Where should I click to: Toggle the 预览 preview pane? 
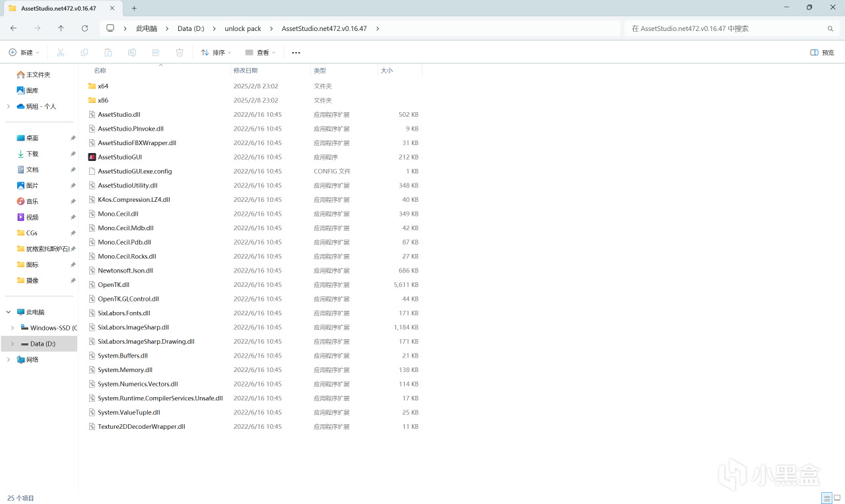(822, 52)
